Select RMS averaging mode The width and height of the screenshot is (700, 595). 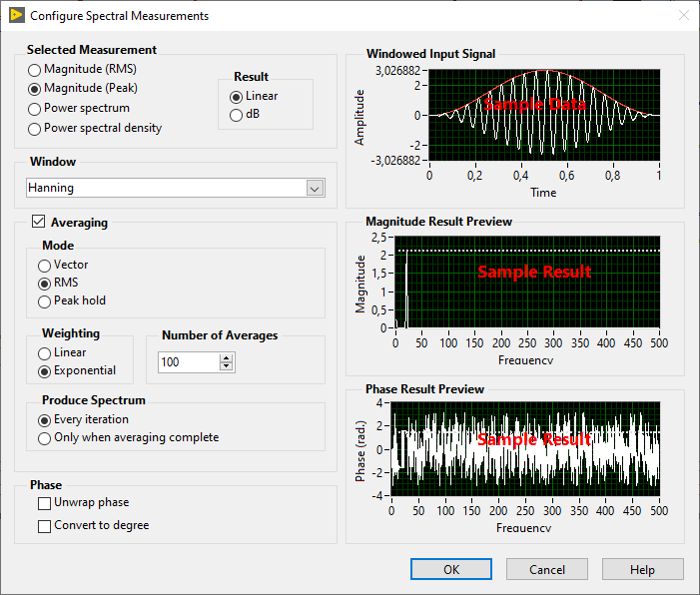pos(58,283)
